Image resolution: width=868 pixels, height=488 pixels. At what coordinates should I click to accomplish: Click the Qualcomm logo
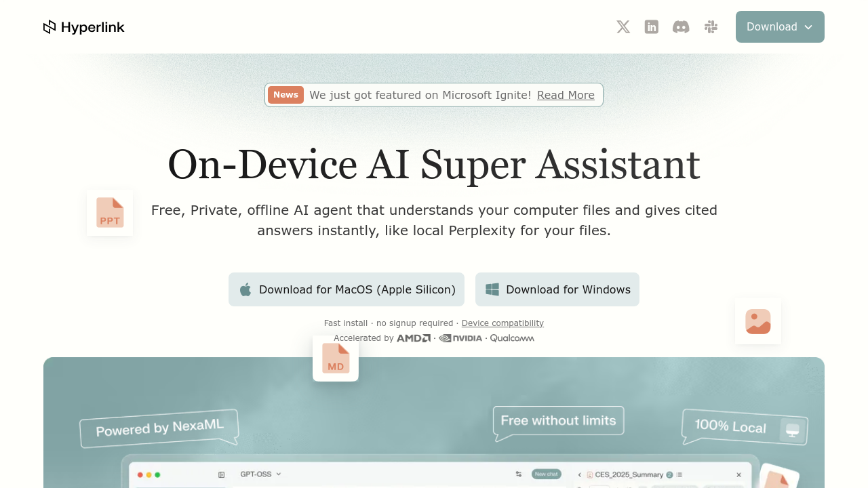[x=512, y=338]
